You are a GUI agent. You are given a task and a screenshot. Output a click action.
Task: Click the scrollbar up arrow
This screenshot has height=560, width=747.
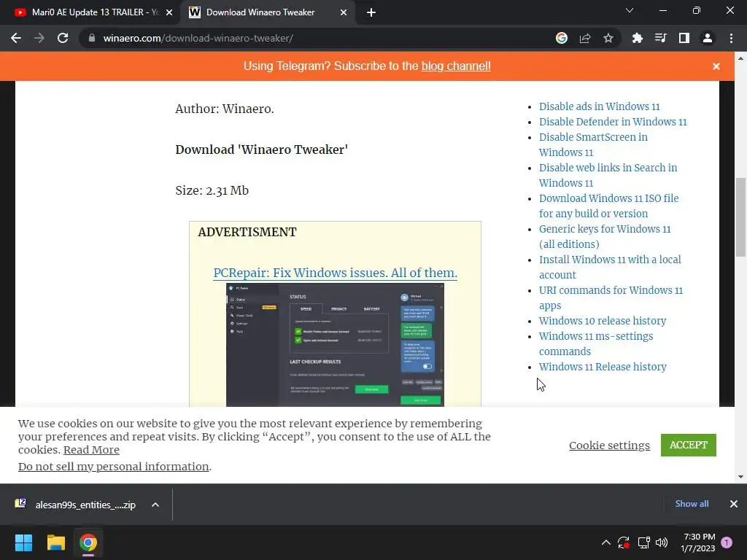[740, 58]
